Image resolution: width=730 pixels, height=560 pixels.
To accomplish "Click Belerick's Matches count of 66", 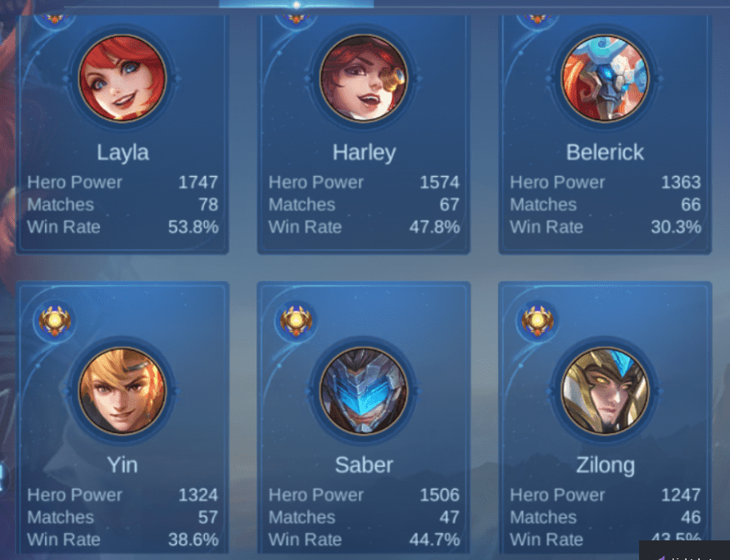I will [691, 205].
